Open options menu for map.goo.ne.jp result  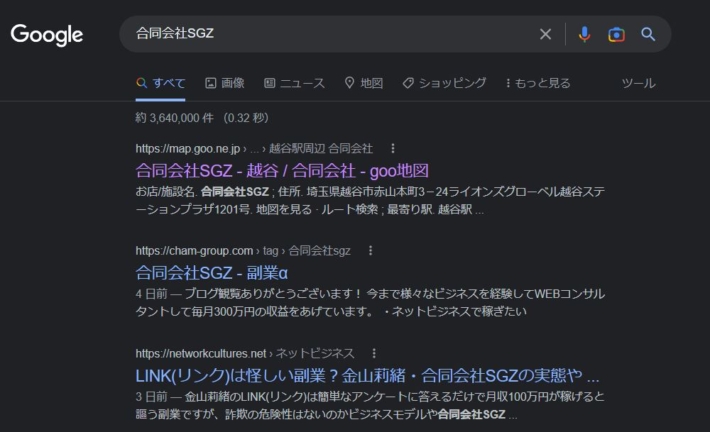pos(393,148)
